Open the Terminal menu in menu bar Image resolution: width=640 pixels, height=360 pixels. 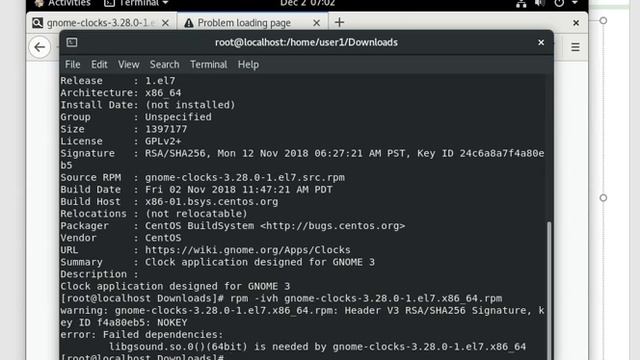click(x=209, y=64)
